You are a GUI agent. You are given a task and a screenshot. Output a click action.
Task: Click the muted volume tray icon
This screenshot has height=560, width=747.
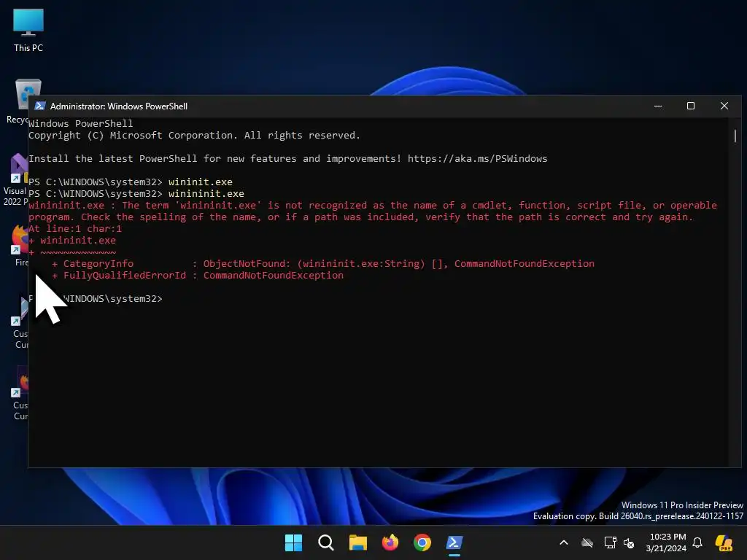click(x=629, y=542)
